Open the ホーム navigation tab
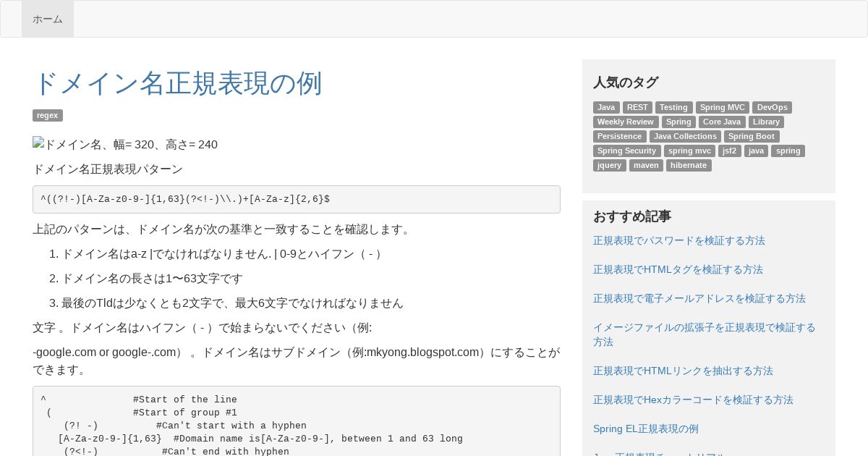The height and width of the screenshot is (456, 868). [x=48, y=19]
